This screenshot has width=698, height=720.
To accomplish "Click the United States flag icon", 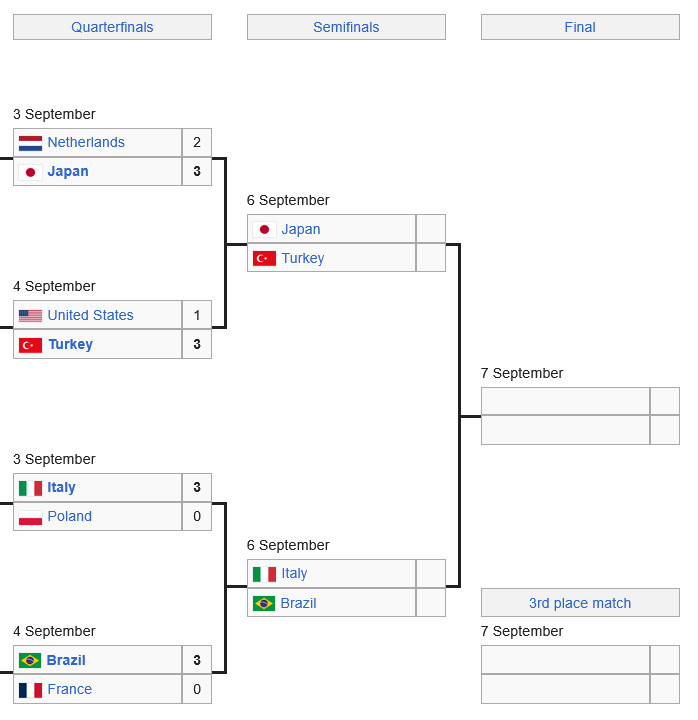I will [x=30, y=316].
